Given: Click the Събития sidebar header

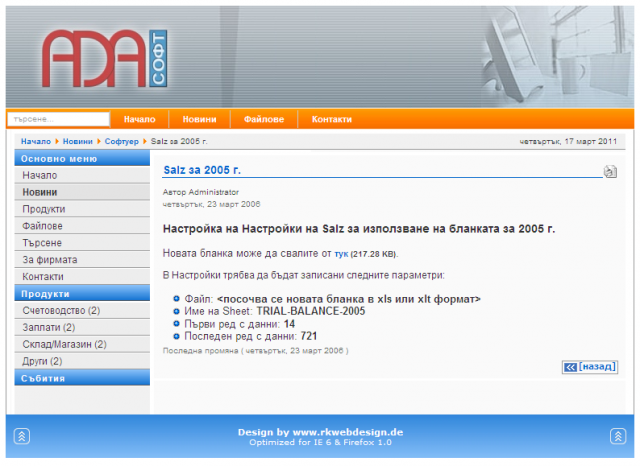Looking at the screenshot, I should coord(82,378).
